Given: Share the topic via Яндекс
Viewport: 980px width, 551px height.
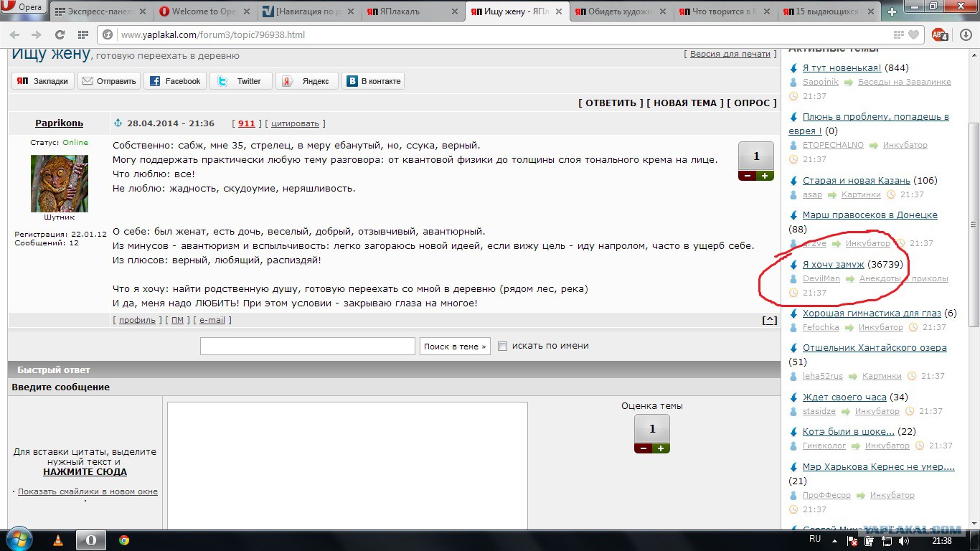Looking at the screenshot, I should click(x=307, y=81).
